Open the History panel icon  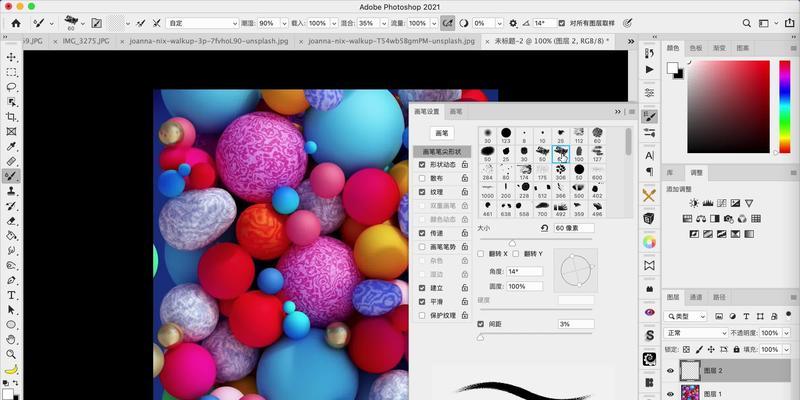pos(649,53)
